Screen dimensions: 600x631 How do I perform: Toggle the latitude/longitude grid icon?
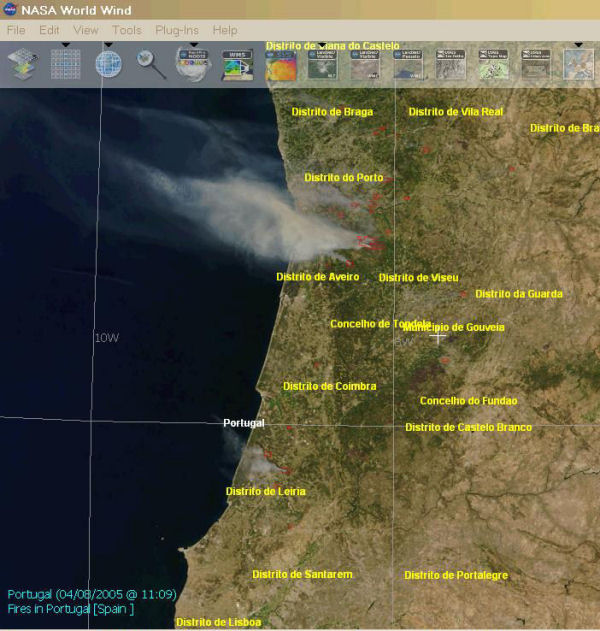pyautogui.click(x=65, y=65)
